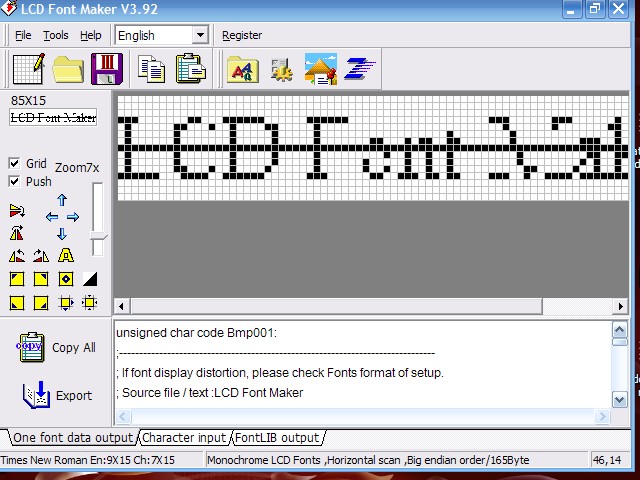The height and width of the screenshot is (480, 640).
Task: Toggle the Push checkbox
Action: pos(14,181)
